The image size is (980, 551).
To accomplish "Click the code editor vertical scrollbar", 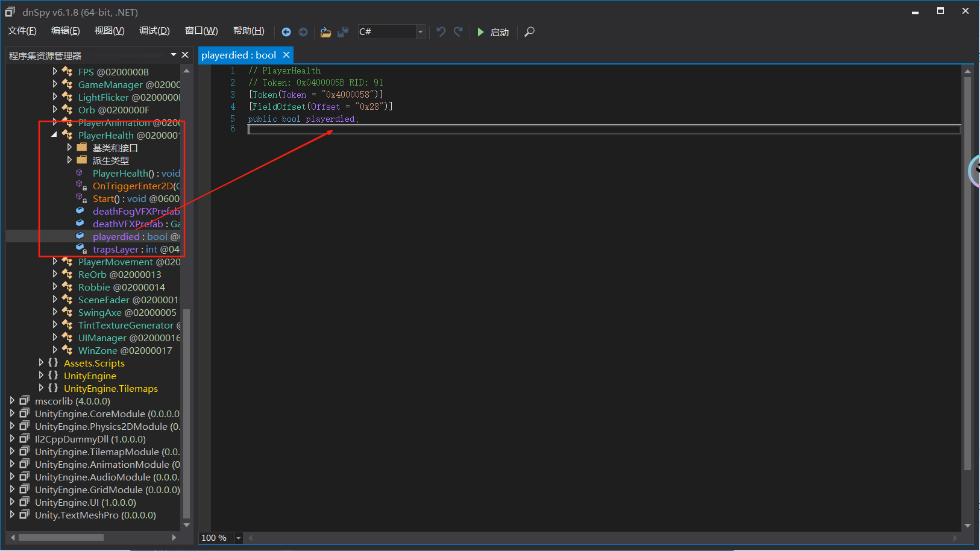I will coord(967,272).
